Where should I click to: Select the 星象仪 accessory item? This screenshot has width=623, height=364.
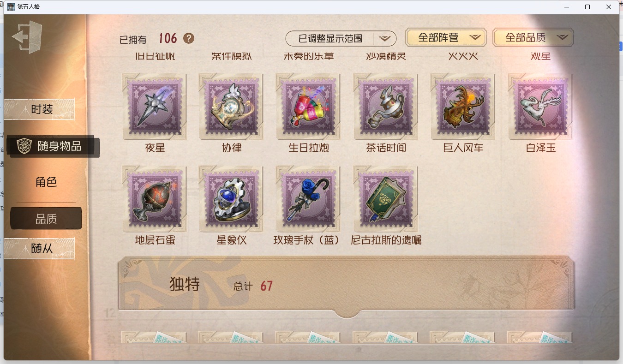click(232, 199)
